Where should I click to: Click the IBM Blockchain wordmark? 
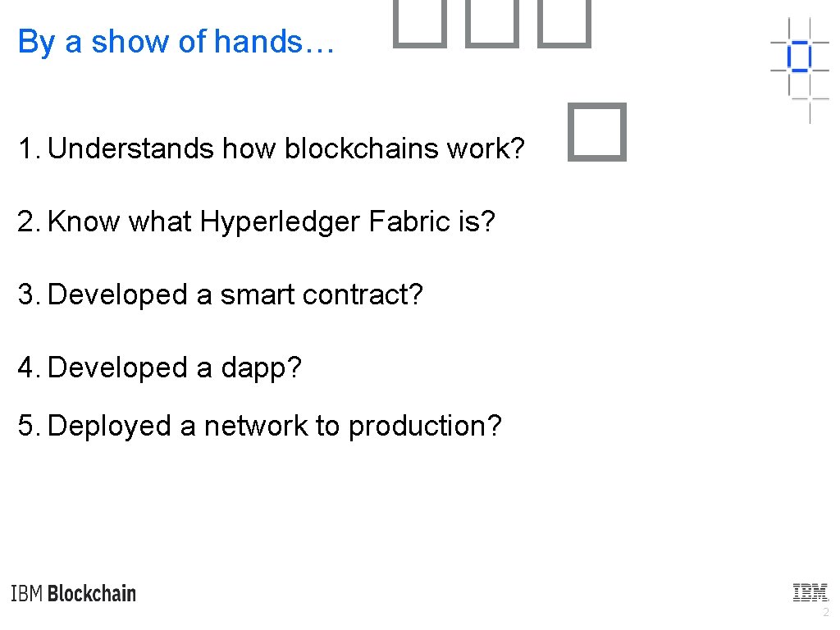[73, 594]
